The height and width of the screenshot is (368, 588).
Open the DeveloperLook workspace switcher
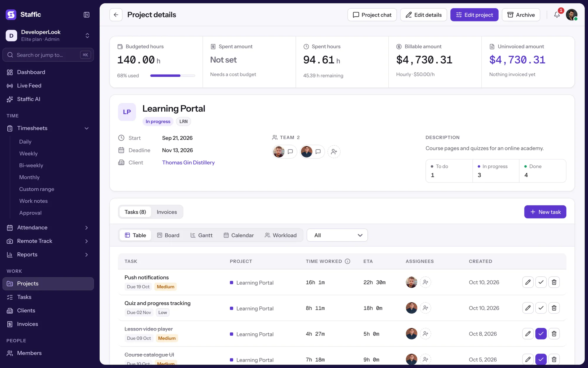pyautogui.click(x=48, y=35)
